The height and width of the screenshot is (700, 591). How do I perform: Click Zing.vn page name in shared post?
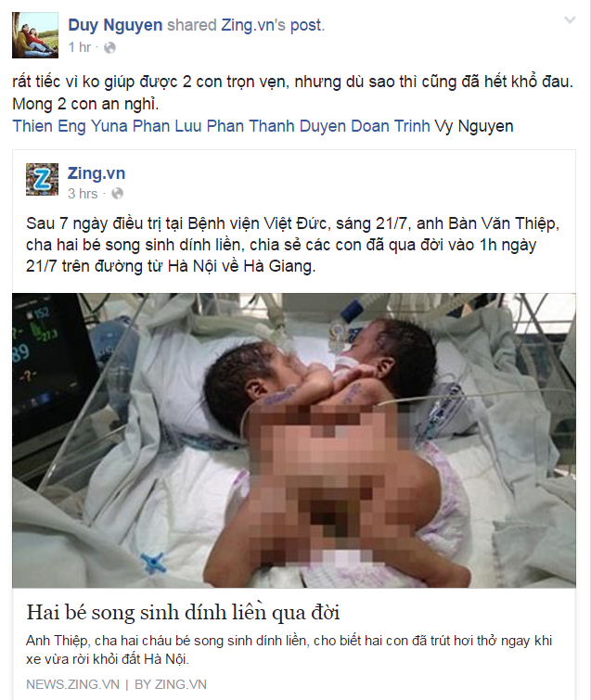(x=96, y=173)
